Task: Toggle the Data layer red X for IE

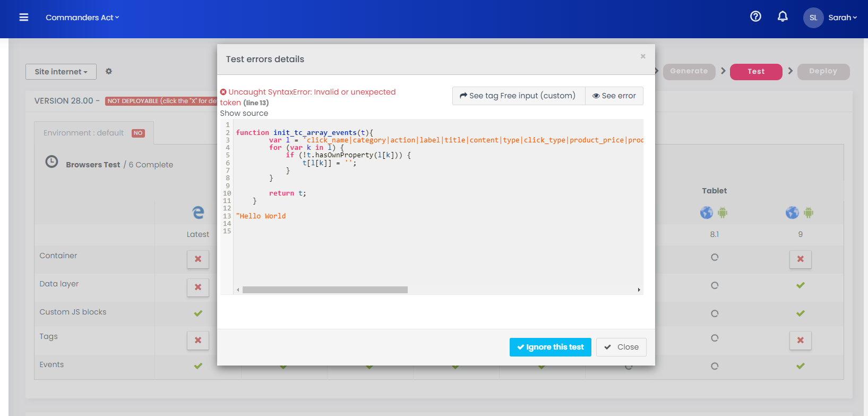Action: (198, 287)
